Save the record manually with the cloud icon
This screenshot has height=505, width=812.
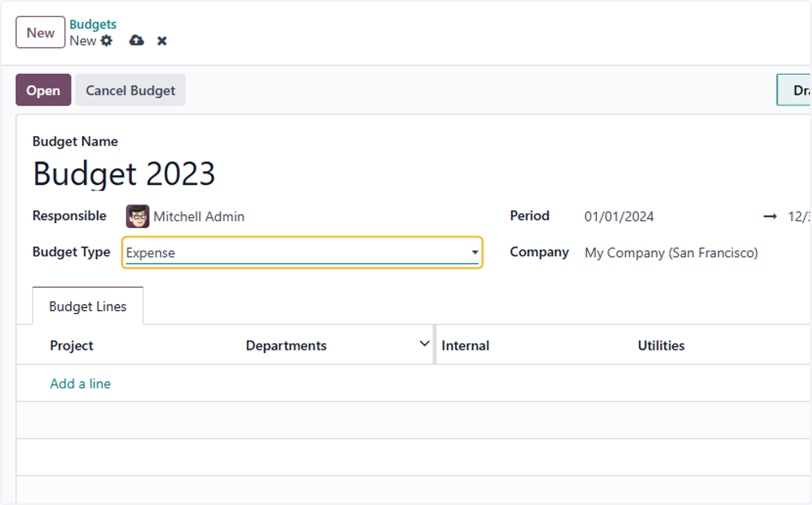coord(137,41)
